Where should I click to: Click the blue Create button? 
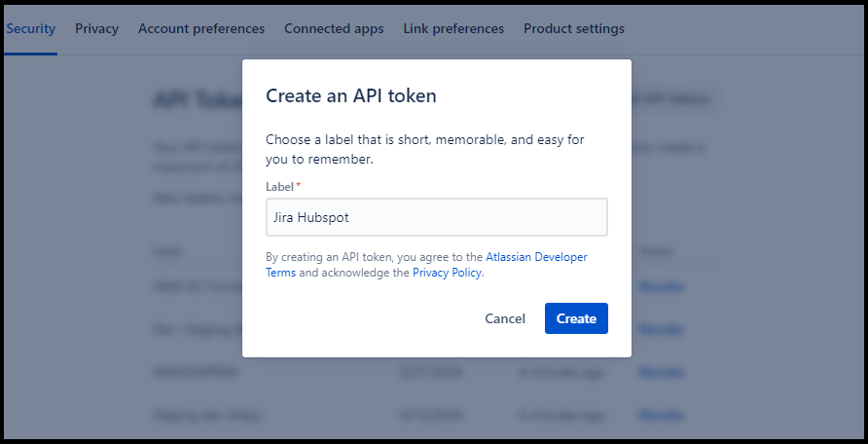(x=576, y=318)
